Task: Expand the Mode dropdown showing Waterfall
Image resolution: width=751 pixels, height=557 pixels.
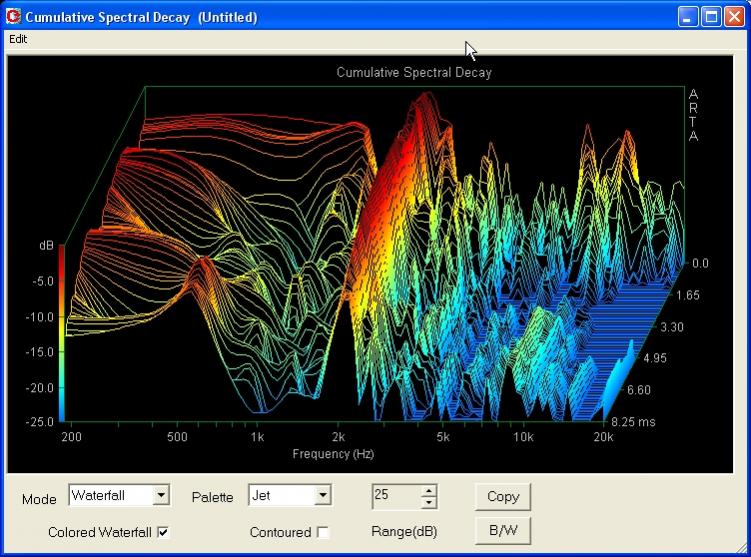Action: (x=161, y=495)
